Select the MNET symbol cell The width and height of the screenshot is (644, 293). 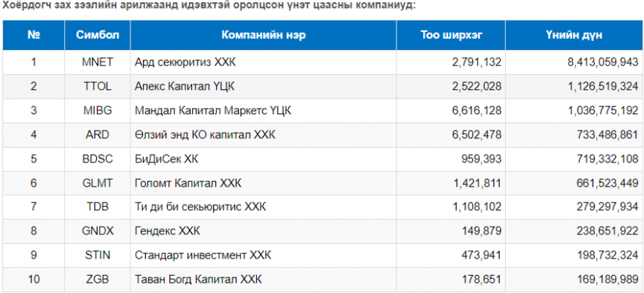tap(98, 63)
